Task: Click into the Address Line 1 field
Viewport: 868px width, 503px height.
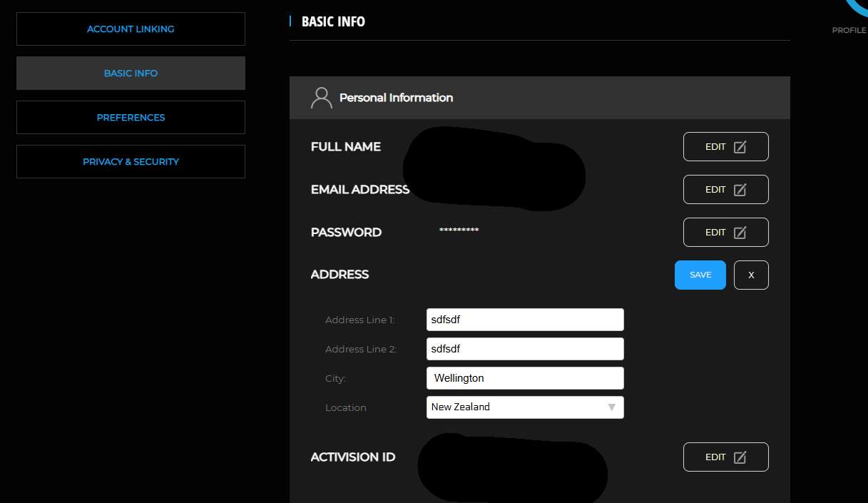Action: click(524, 320)
